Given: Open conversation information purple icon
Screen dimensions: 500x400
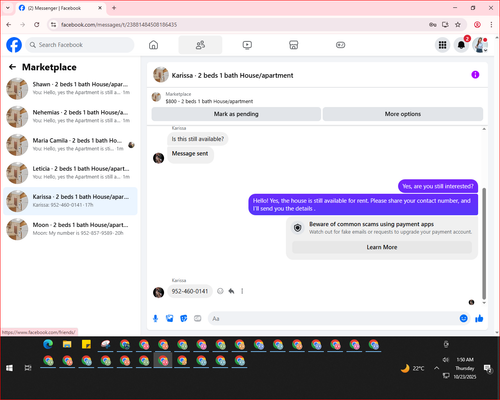Looking at the screenshot, I should click(x=475, y=75).
